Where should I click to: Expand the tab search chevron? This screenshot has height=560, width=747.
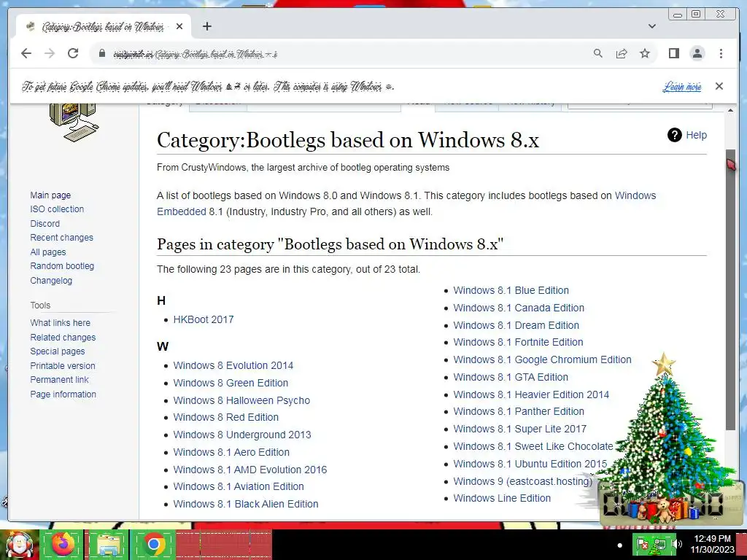(x=652, y=26)
